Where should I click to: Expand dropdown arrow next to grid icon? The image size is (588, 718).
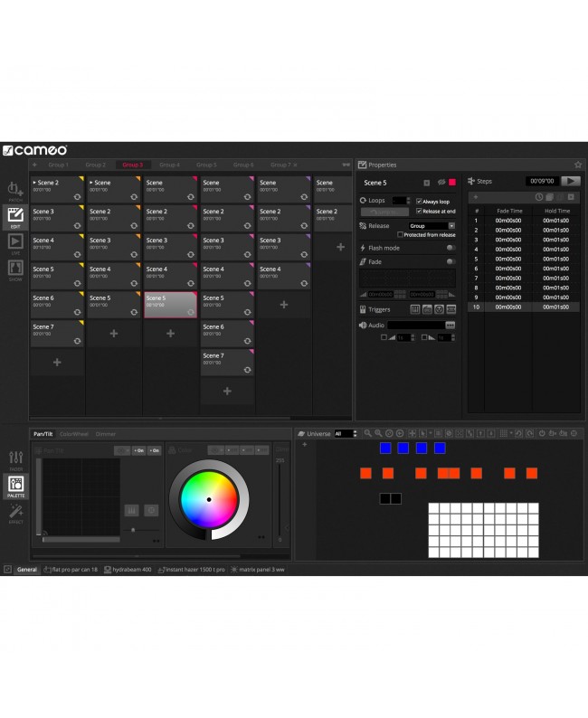click(511, 433)
